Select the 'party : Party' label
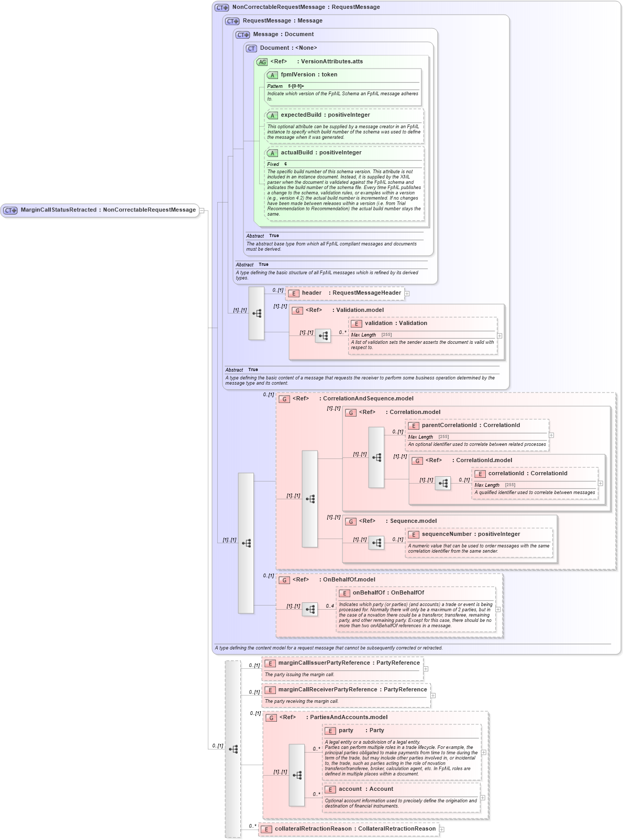Screen dimensions: 623x840 [x=361, y=731]
